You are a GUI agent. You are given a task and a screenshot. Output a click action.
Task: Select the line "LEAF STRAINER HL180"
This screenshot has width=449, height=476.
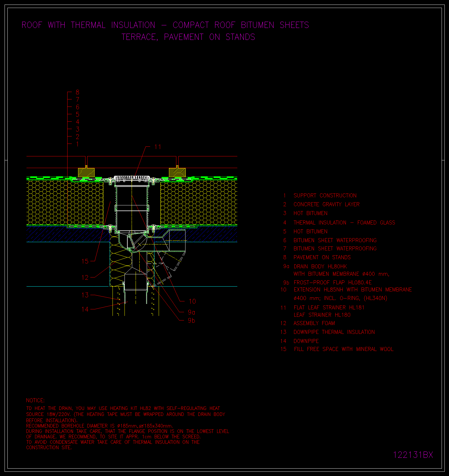coord(322,315)
